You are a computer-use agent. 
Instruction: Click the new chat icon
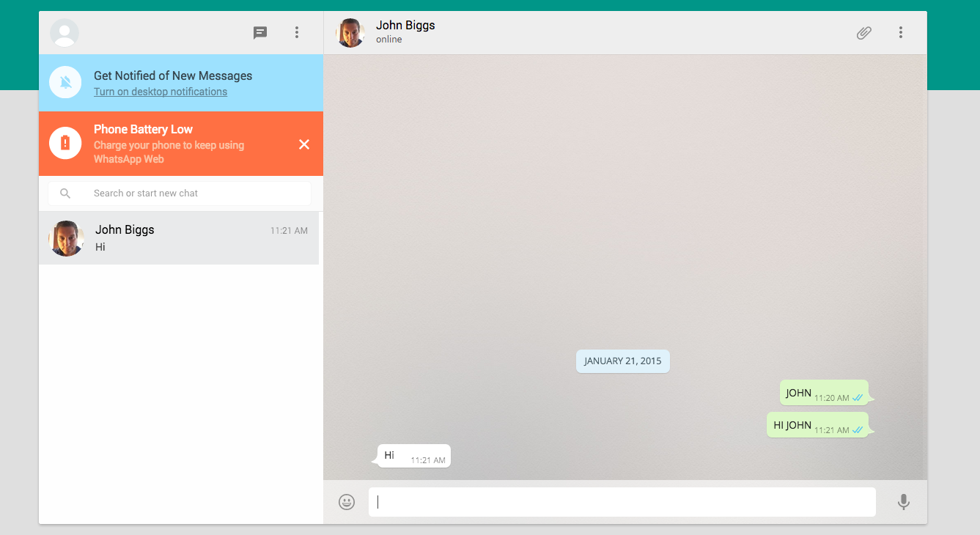260,32
